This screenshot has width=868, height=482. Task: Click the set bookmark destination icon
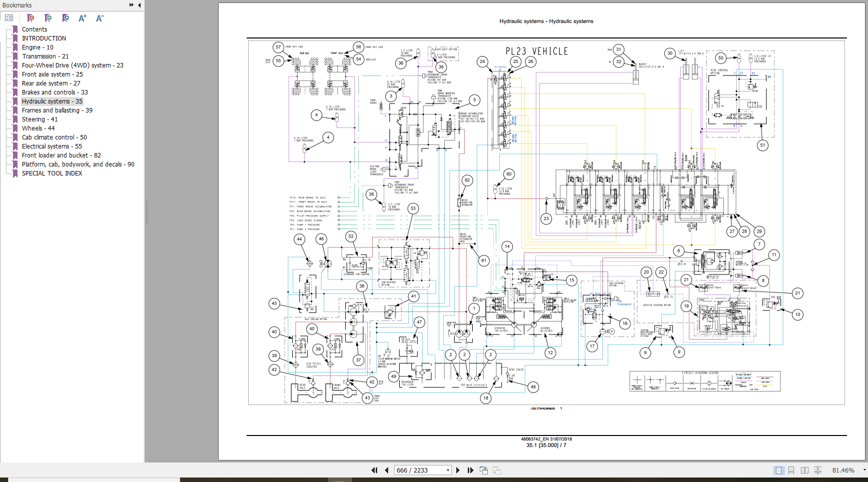pyautogui.click(x=66, y=18)
